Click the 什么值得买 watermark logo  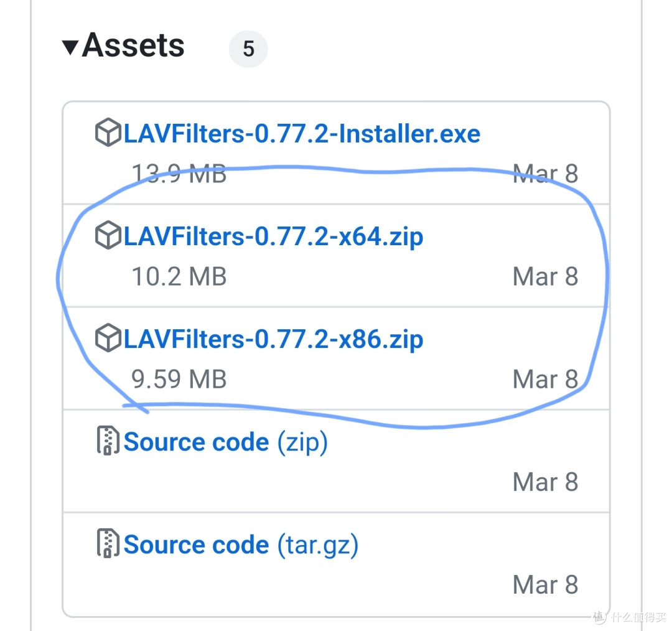pyautogui.click(x=635, y=618)
